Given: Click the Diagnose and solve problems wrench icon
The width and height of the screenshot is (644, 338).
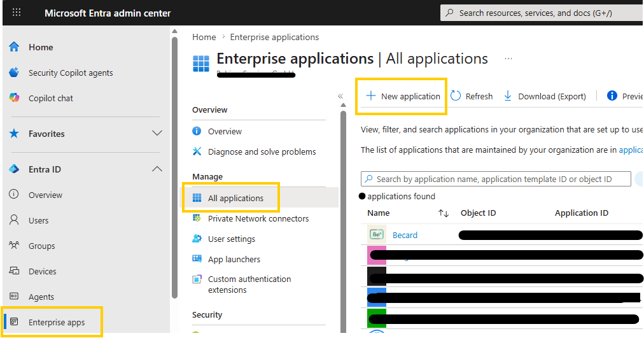Looking at the screenshot, I should [197, 151].
